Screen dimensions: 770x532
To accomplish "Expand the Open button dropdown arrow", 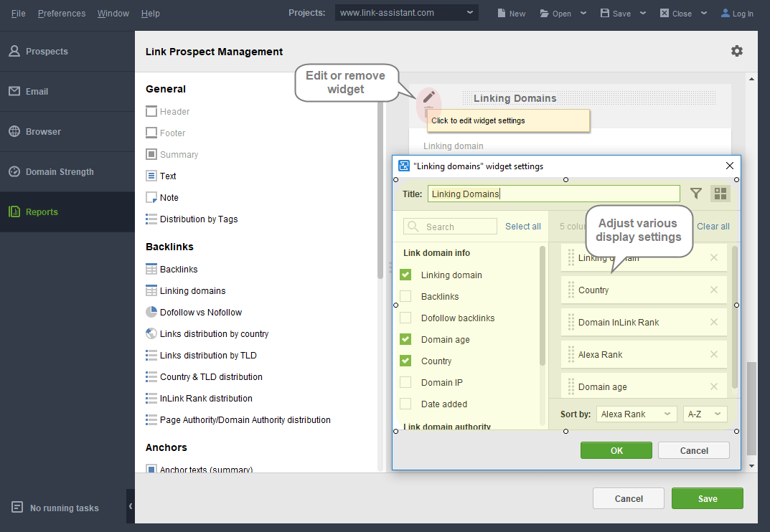I will (583, 13).
